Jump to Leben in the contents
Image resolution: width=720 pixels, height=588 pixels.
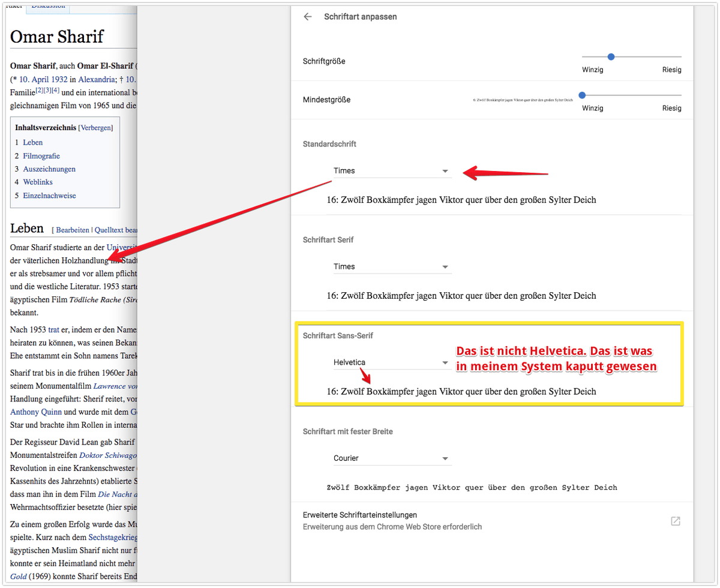coord(32,143)
